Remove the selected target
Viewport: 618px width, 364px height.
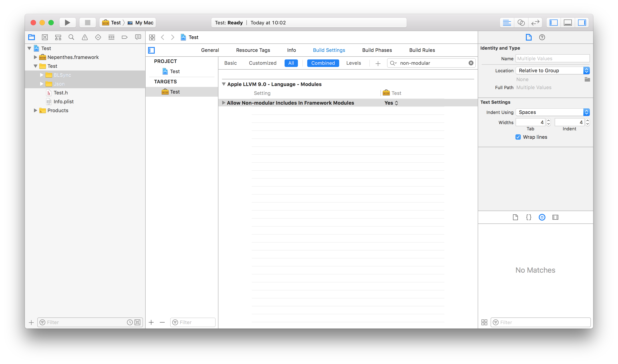click(162, 322)
